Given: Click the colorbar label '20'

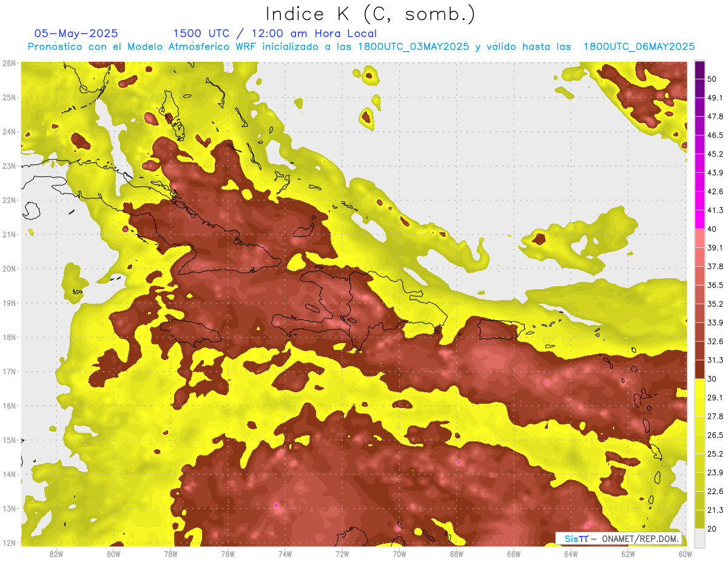Looking at the screenshot, I should click(x=713, y=529).
